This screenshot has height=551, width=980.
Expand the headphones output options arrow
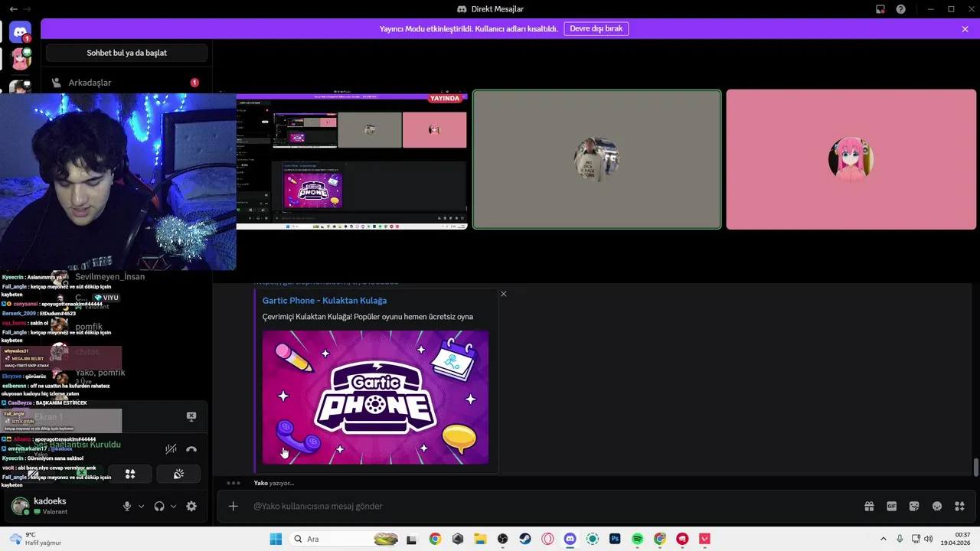point(173,506)
